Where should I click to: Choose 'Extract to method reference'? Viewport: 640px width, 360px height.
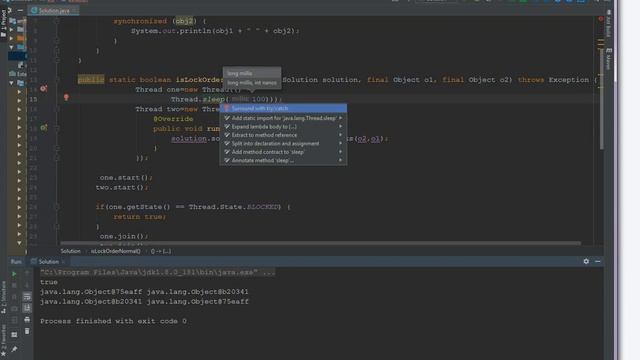coord(283,135)
